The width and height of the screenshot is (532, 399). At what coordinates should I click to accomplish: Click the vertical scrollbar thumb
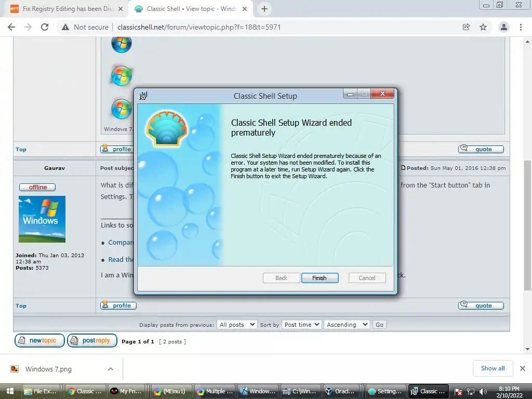527,225
